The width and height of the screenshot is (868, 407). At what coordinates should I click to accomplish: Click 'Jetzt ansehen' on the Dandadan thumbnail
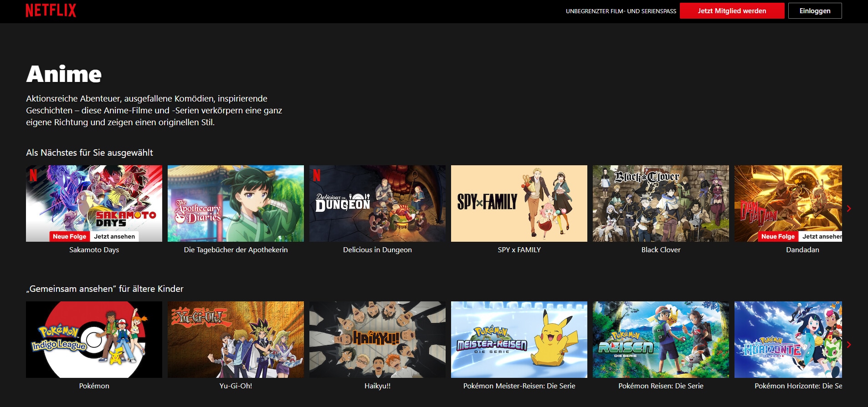[821, 236]
